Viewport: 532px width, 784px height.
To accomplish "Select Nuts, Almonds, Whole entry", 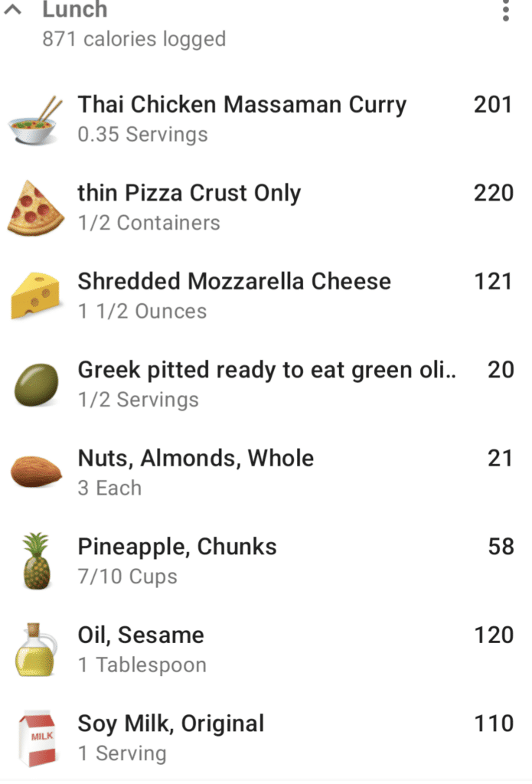I will point(266,473).
